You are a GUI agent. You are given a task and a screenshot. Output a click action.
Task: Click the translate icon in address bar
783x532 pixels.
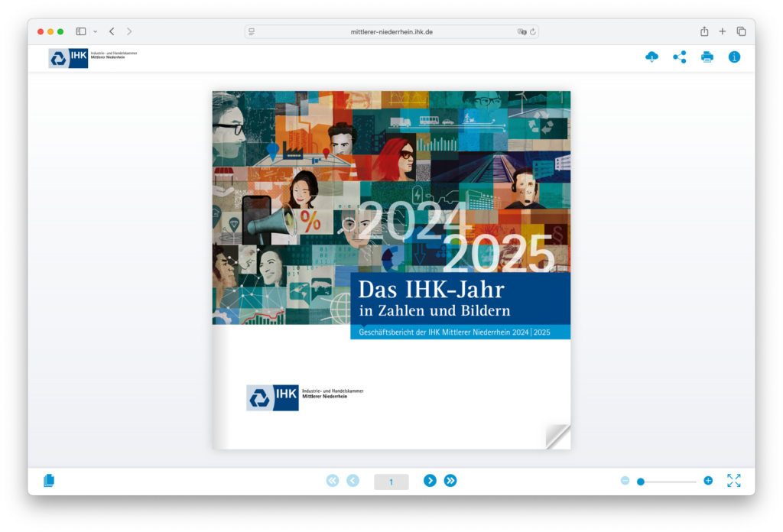(x=521, y=31)
